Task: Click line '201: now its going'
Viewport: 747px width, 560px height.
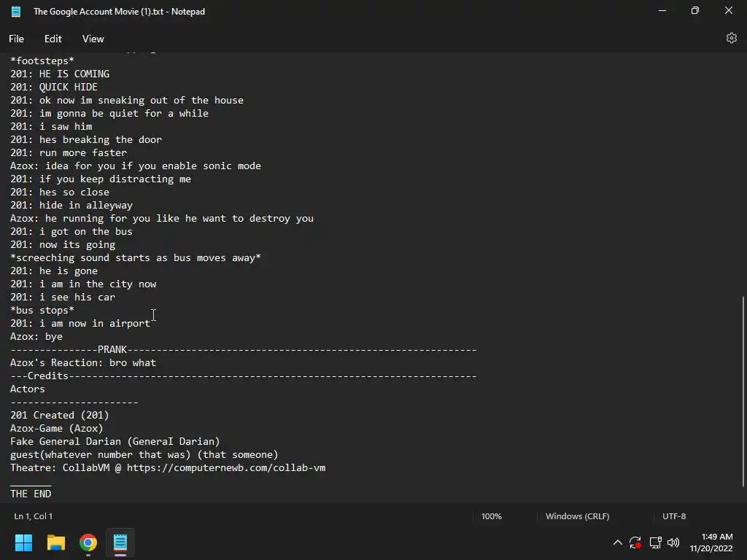Action: coord(63,245)
